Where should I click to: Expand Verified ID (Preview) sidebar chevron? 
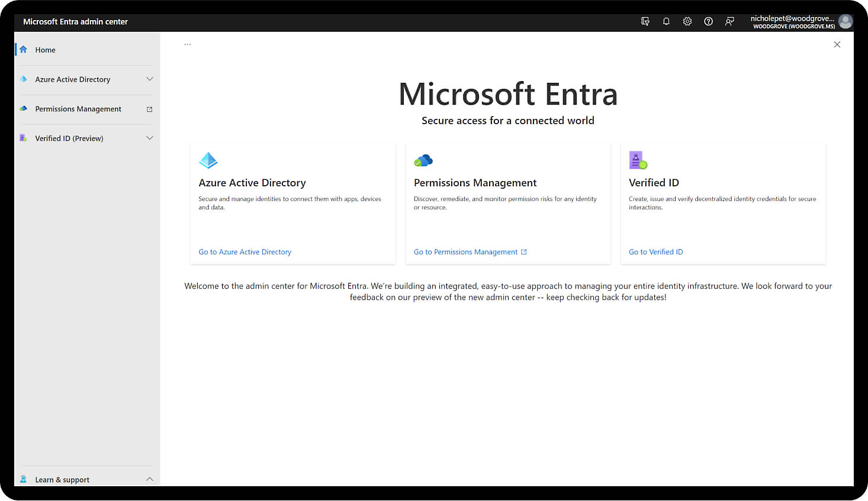point(149,138)
